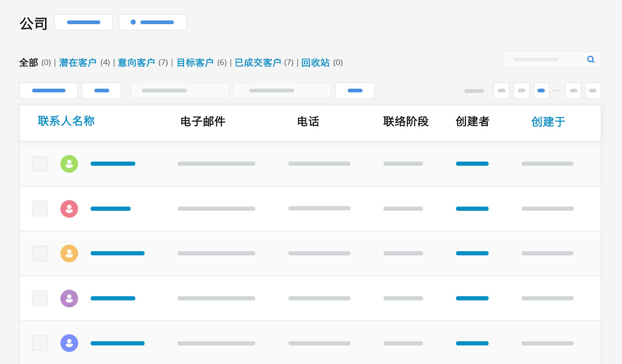
Task: Open the creator link in the green avatar row
Action: click(x=472, y=164)
